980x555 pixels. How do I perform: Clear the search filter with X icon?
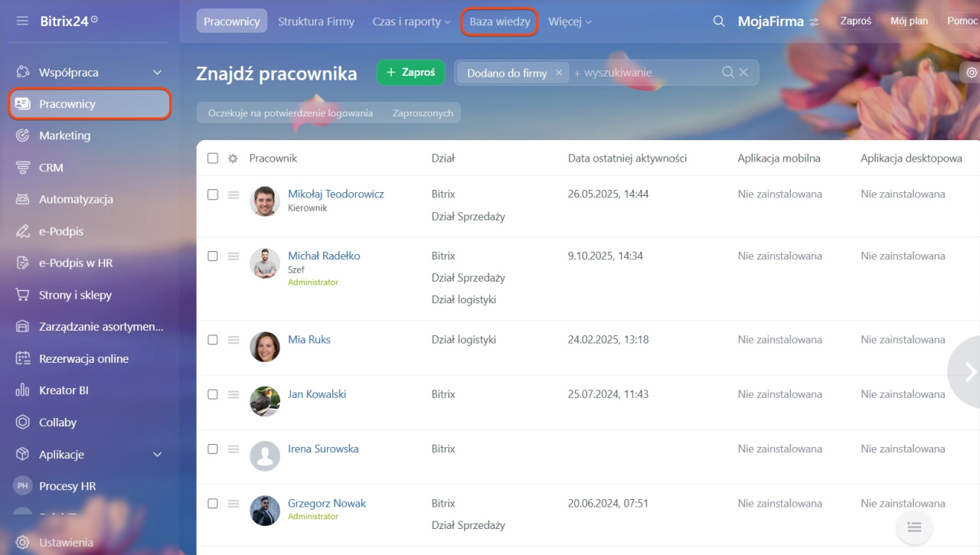coord(743,73)
